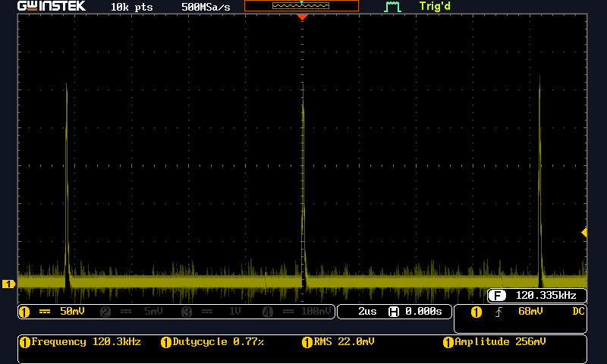Click the peak-detect acquisition mode icon

pyautogui.click(x=392, y=7)
